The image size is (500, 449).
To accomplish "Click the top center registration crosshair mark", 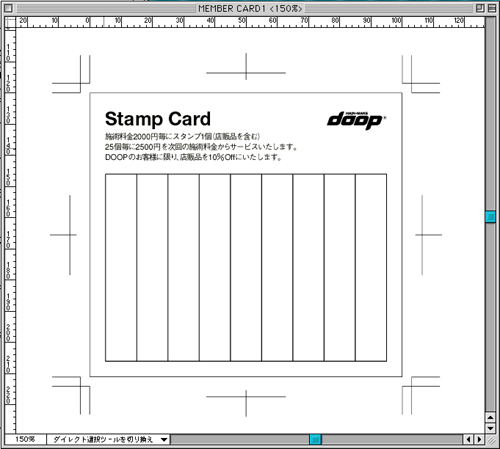I will (x=246, y=72).
